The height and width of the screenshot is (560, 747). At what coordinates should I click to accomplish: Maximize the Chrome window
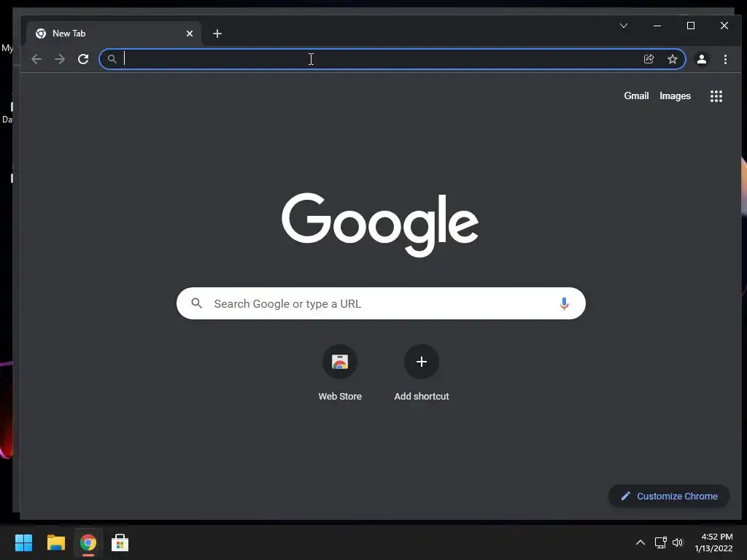pos(691,26)
